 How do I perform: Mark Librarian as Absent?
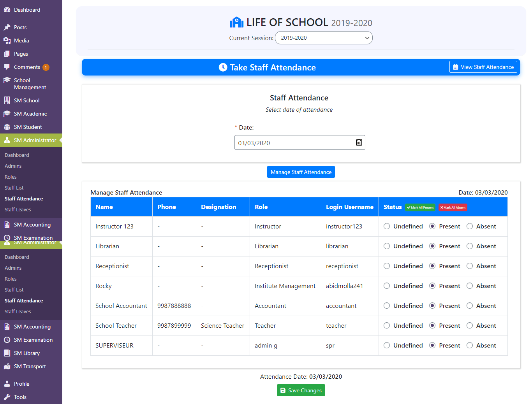(x=470, y=246)
